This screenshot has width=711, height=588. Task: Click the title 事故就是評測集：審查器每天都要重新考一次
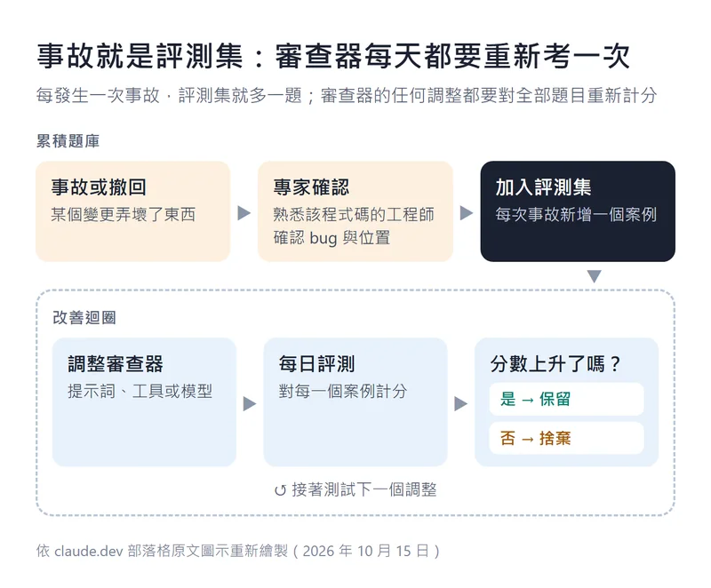coord(333,57)
